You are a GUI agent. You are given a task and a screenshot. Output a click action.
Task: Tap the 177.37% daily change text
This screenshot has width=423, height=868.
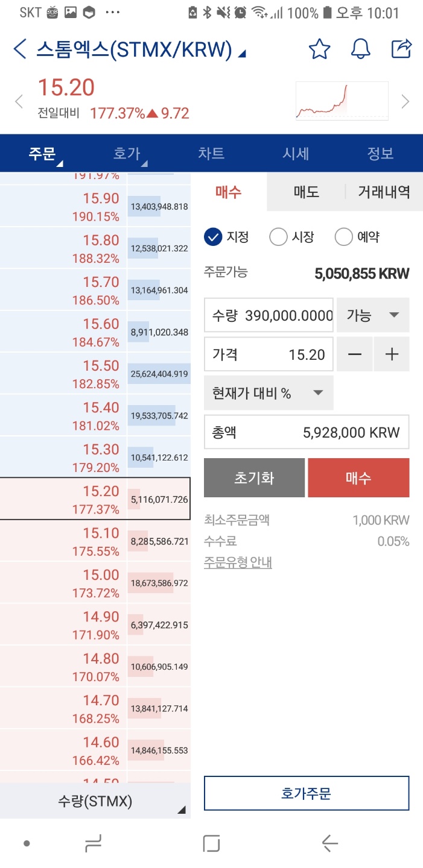(x=118, y=113)
